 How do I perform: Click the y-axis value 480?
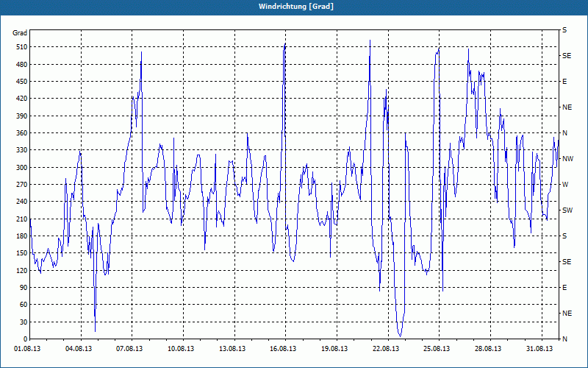[x=21, y=65]
